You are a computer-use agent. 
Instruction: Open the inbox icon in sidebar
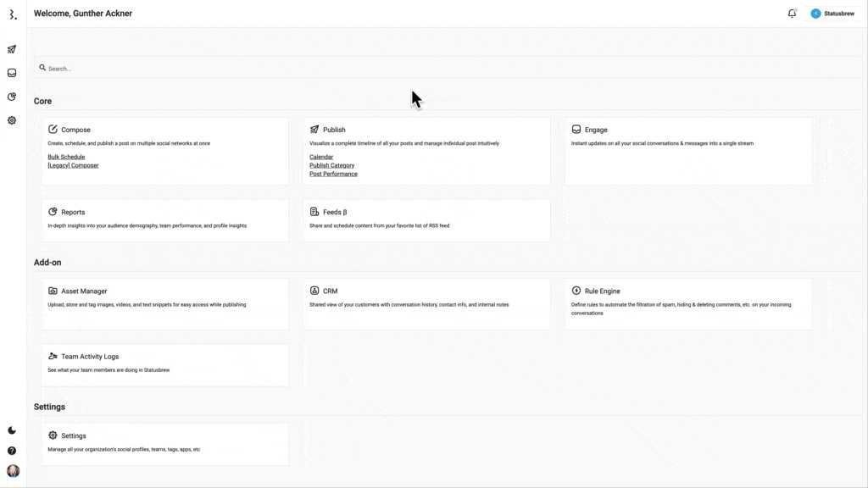pyautogui.click(x=12, y=73)
